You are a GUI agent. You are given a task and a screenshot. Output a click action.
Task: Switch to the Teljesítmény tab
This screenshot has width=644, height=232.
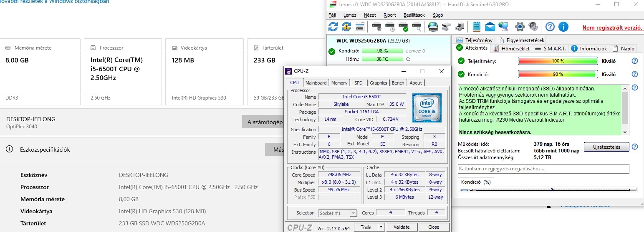point(474,40)
